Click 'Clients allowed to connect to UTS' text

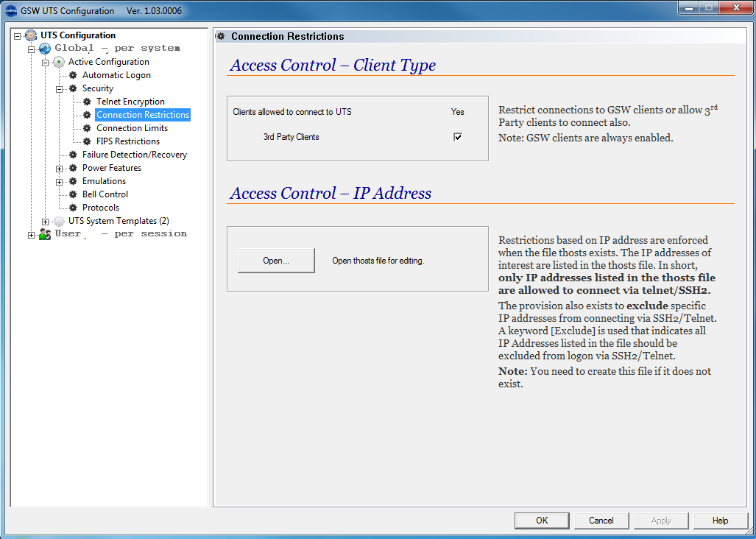pos(292,112)
